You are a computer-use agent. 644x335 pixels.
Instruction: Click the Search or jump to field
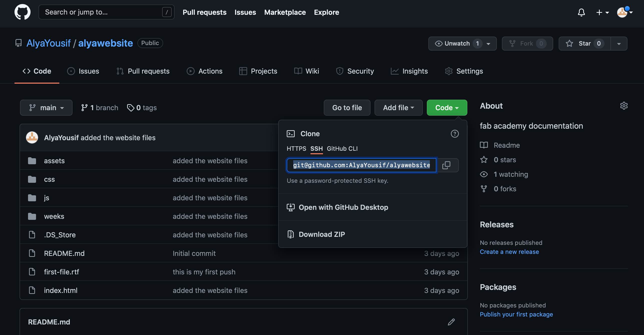tap(106, 12)
